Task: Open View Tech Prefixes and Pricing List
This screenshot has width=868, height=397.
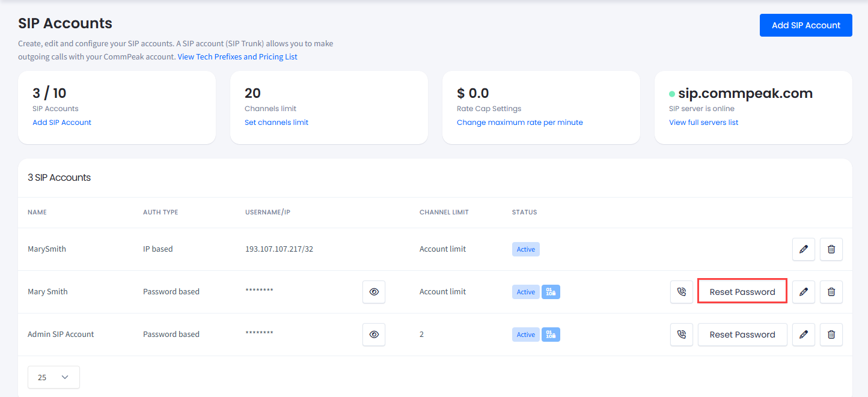Action: tap(237, 56)
